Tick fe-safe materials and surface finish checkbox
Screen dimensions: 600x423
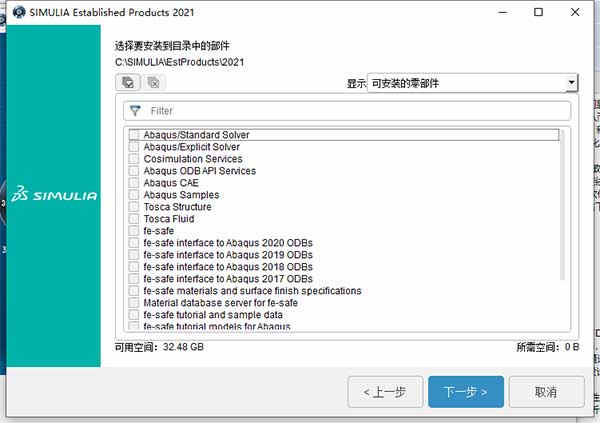134,291
